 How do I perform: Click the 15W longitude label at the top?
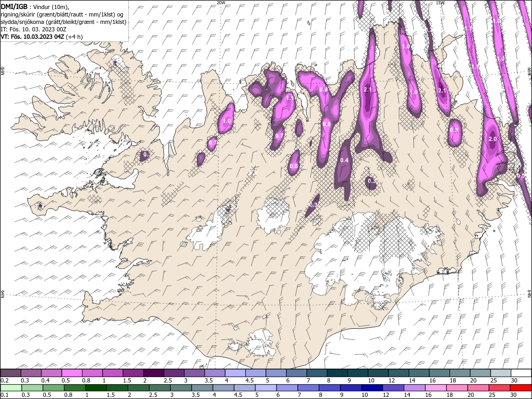point(440,2)
